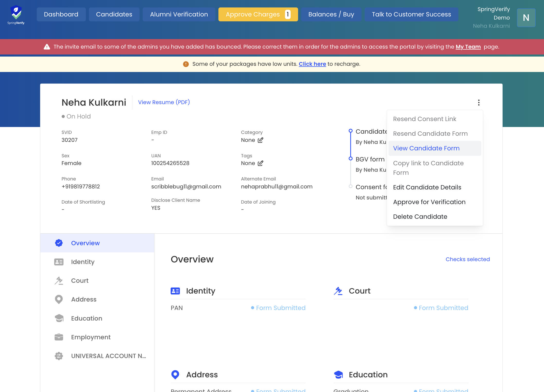This screenshot has height=392, width=544.
Task: Open View Resume (PDF) link
Action: (x=164, y=102)
